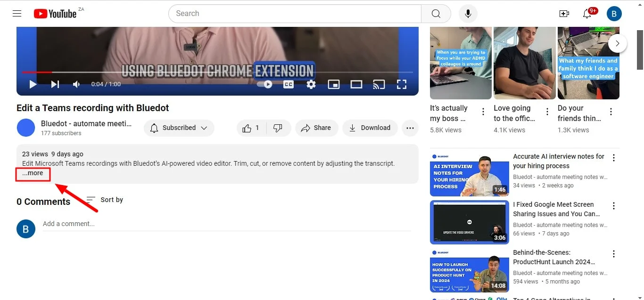The width and height of the screenshot is (644, 300).
Task: Open options for 'Love going to the offic' Short
Action: click(x=547, y=112)
